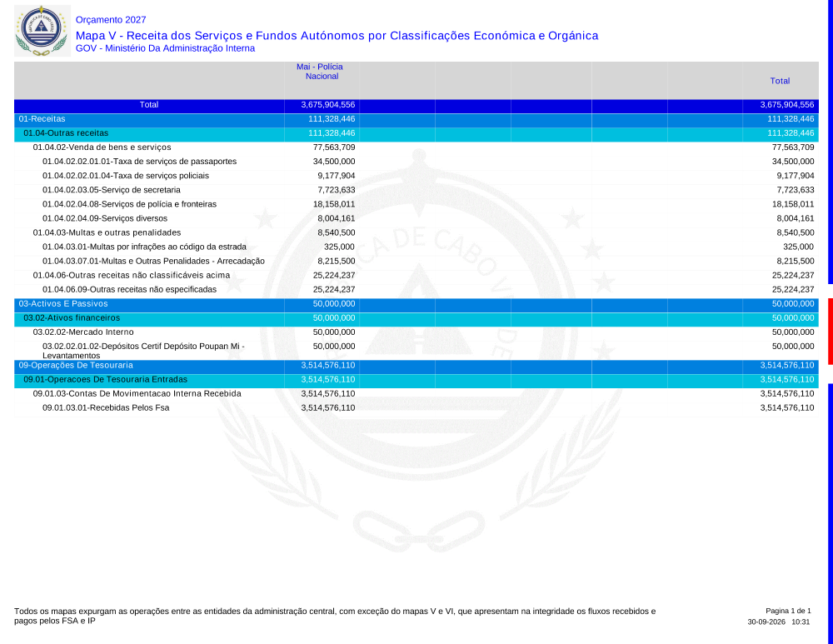Click 'Outras receitas não classificáveis acima' row label
This screenshot has height=644, width=833.
coord(132,275)
